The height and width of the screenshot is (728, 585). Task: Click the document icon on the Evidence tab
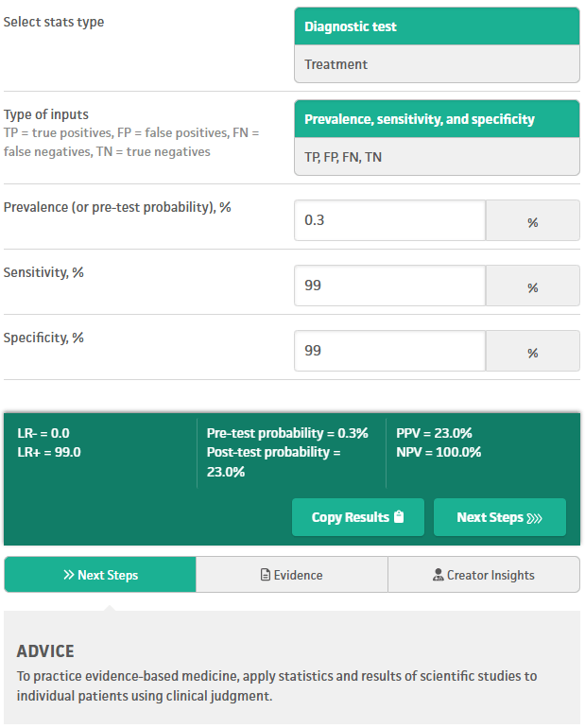point(266,575)
